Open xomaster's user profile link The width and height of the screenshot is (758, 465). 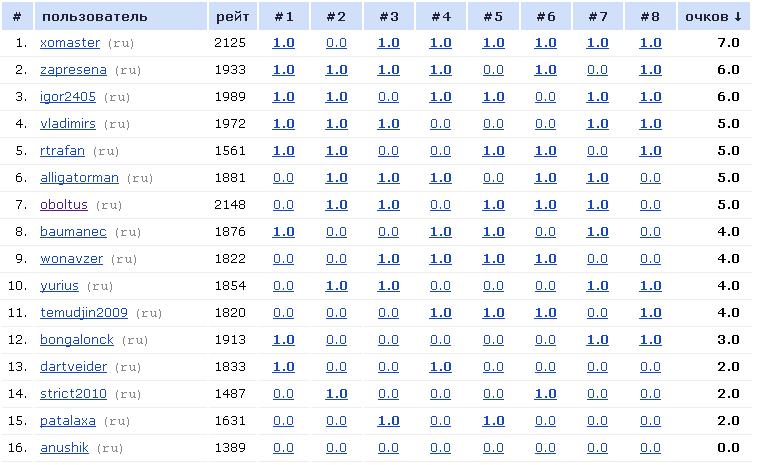tap(70, 43)
